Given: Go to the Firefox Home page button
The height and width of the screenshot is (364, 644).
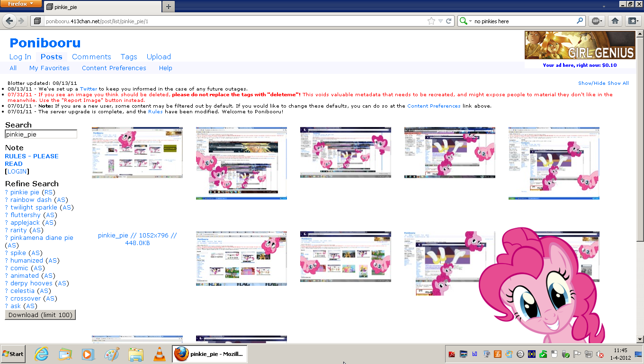Looking at the screenshot, I should click(x=615, y=21).
